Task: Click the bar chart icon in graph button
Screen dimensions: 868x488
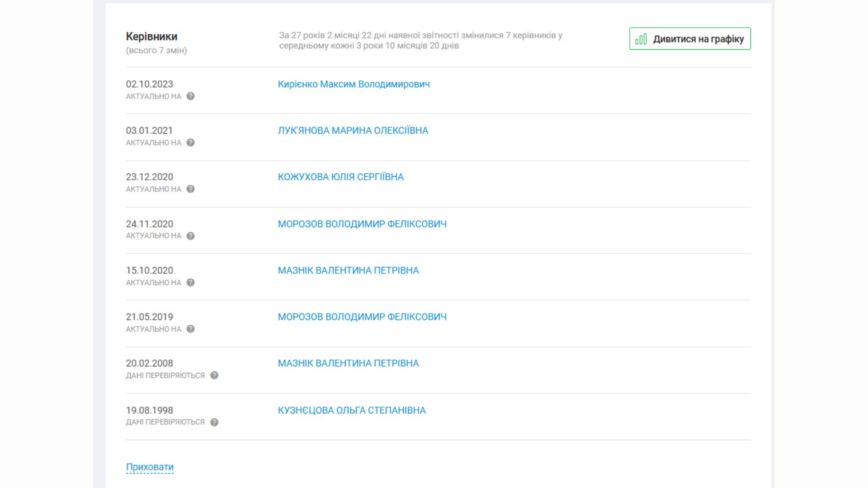Action: (641, 39)
